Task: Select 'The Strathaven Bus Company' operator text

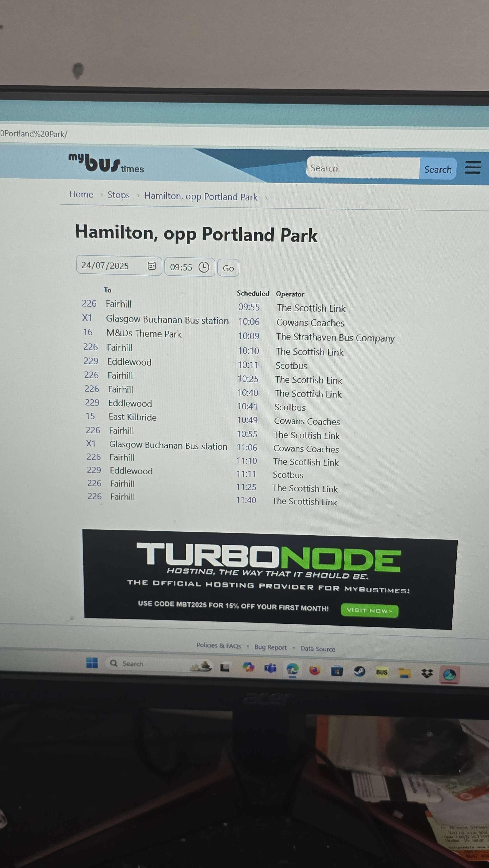Action: pos(335,337)
